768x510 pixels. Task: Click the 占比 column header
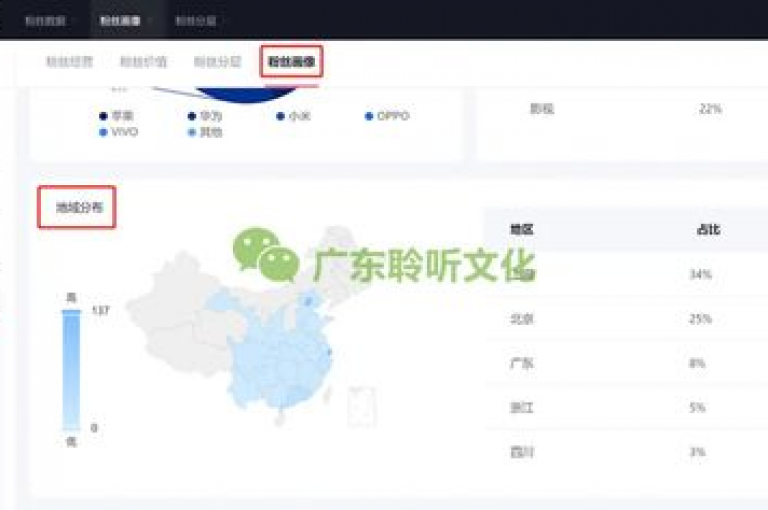pos(708,229)
